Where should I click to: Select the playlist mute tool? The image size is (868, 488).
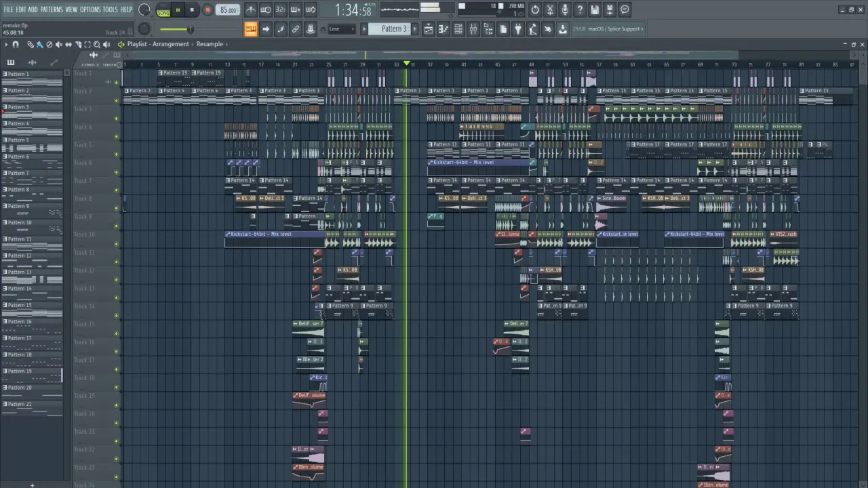(58, 44)
